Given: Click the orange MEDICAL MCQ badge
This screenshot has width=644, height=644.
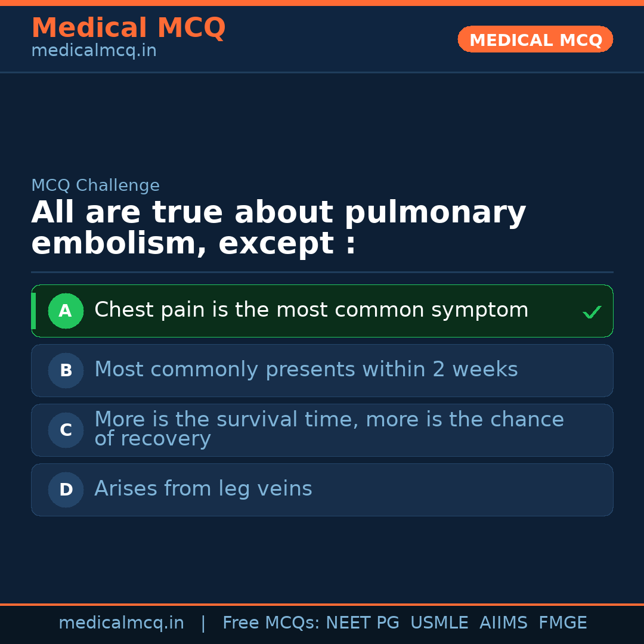Looking at the screenshot, I should (535, 40).
